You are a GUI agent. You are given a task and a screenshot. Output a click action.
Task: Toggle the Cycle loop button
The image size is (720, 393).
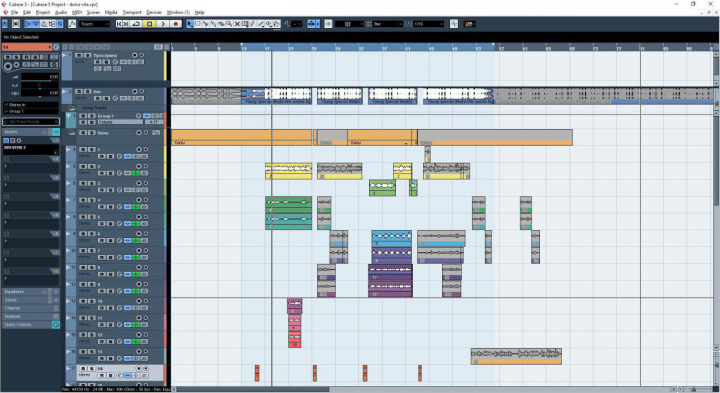136,24
